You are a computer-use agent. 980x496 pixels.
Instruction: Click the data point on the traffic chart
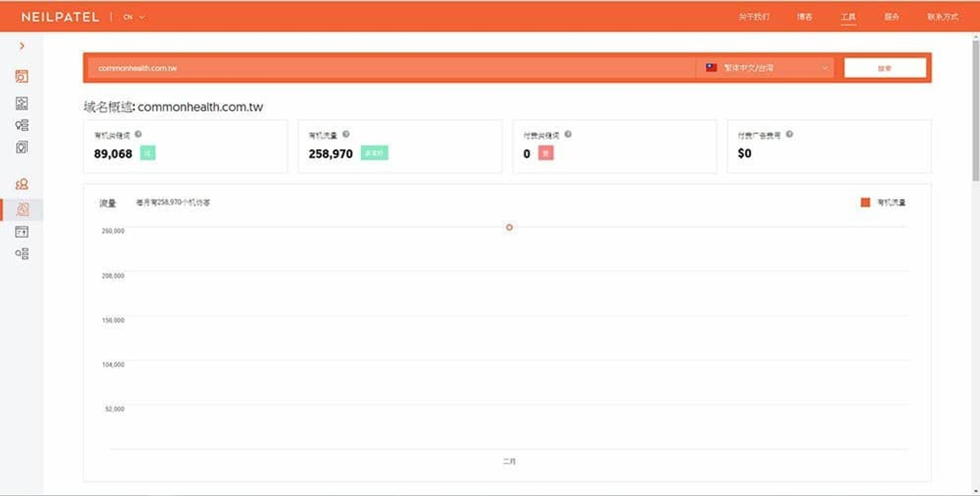pos(509,227)
